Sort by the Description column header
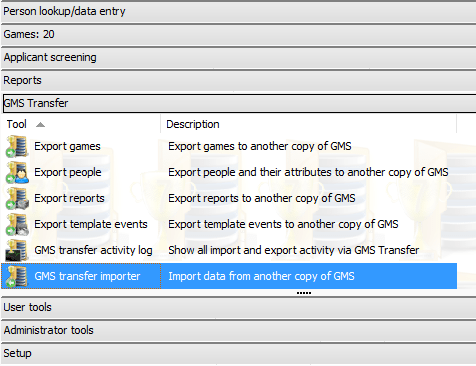This screenshot has height=366, width=476. (308, 124)
